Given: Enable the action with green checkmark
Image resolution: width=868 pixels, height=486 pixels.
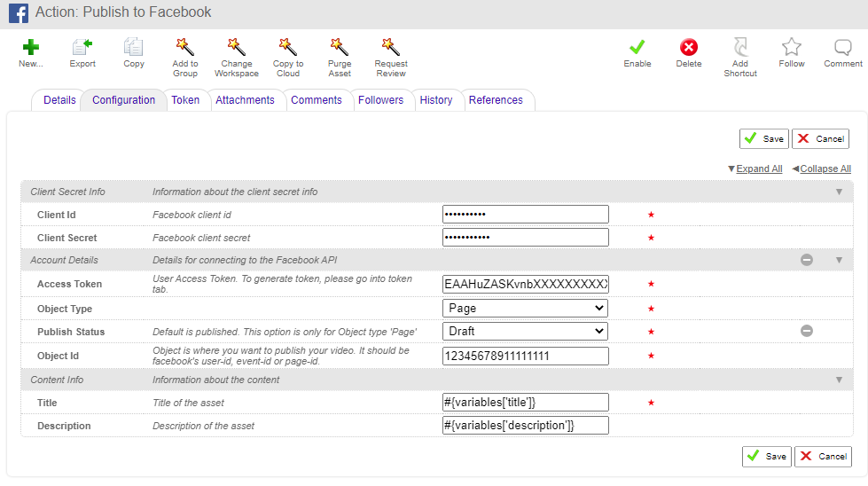Looking at the screenshot, I should point(637,47).
